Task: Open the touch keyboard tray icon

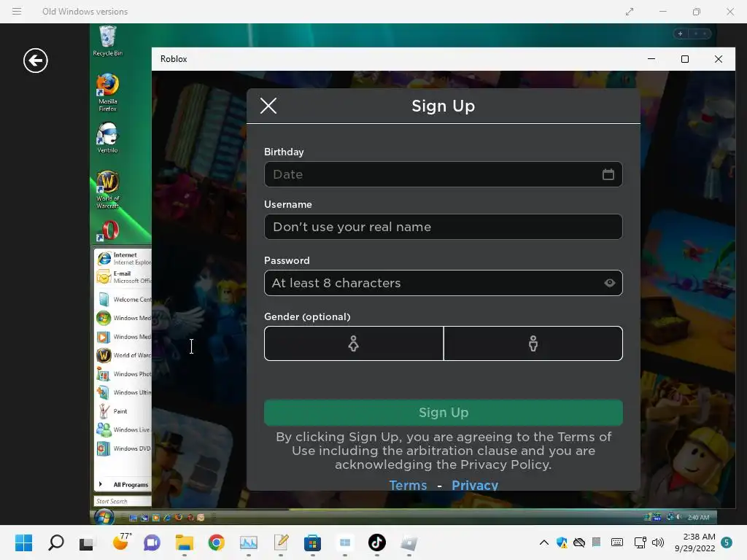Action: click(x=617, y=542)
